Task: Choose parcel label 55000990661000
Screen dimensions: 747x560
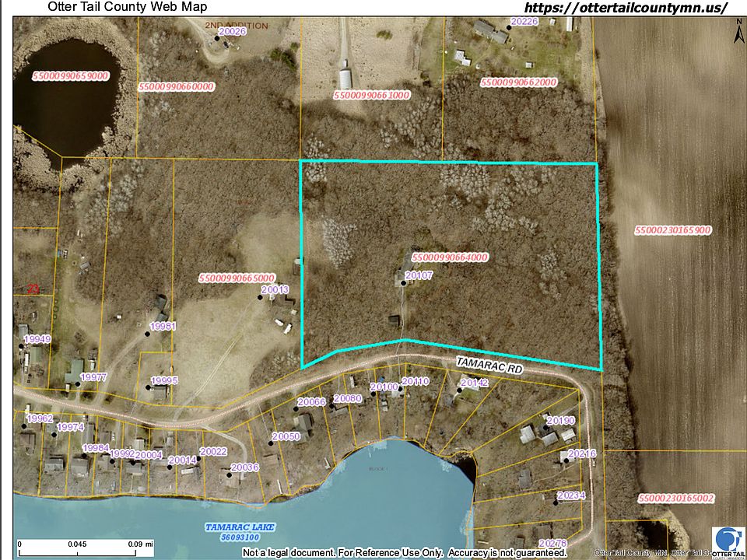Action: point(371,95)
